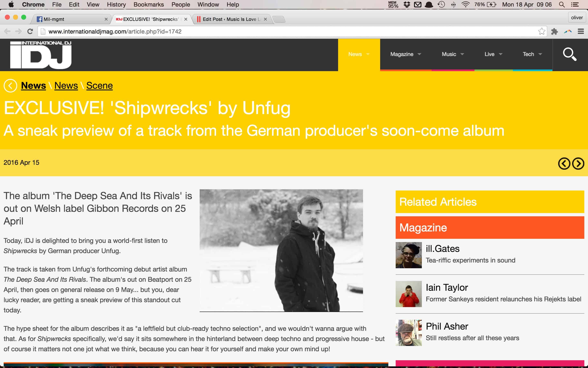The width and height of the screenshot is (588, 368).
Task: Close the Mil-mgmt tab
Action: point(106,19)
